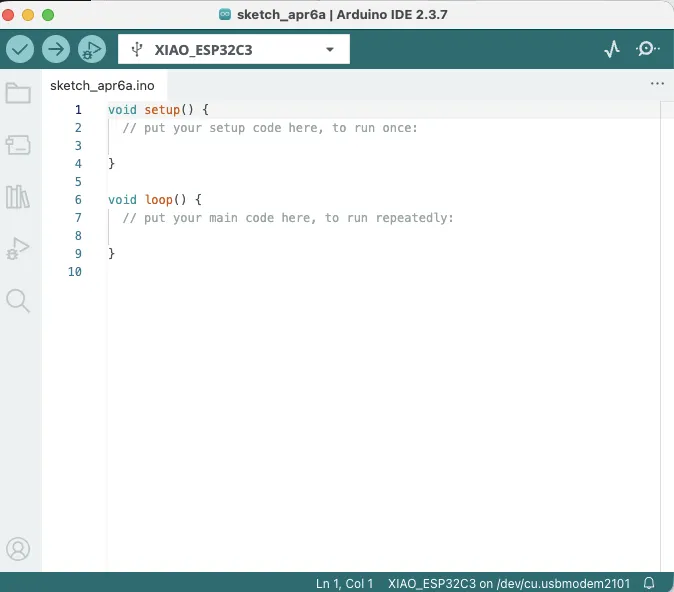Image resolution: width=674 pixels, height=592 pixels.
Task: Click on the void loop() line
Action: tap(155, 199)
